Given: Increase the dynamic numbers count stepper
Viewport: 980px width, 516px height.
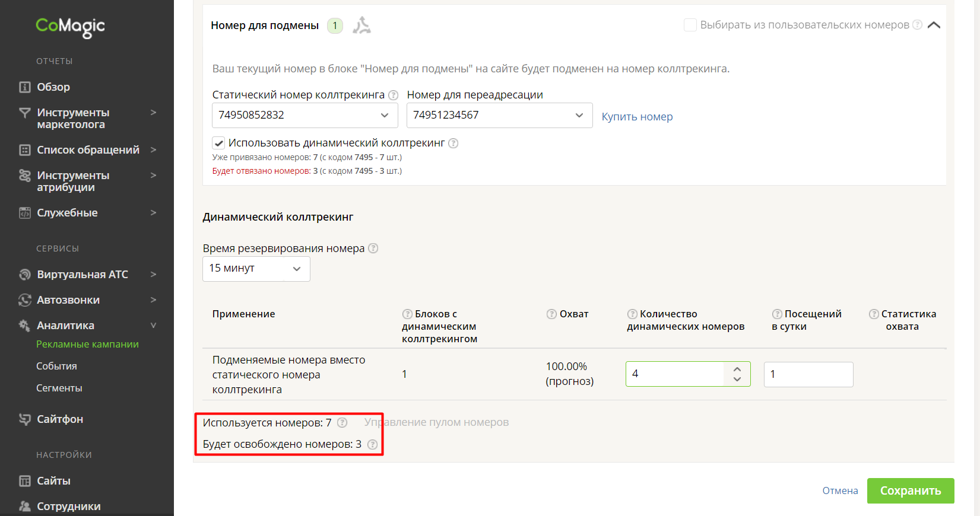Looking at the screenshot, I should pos(737,369).
